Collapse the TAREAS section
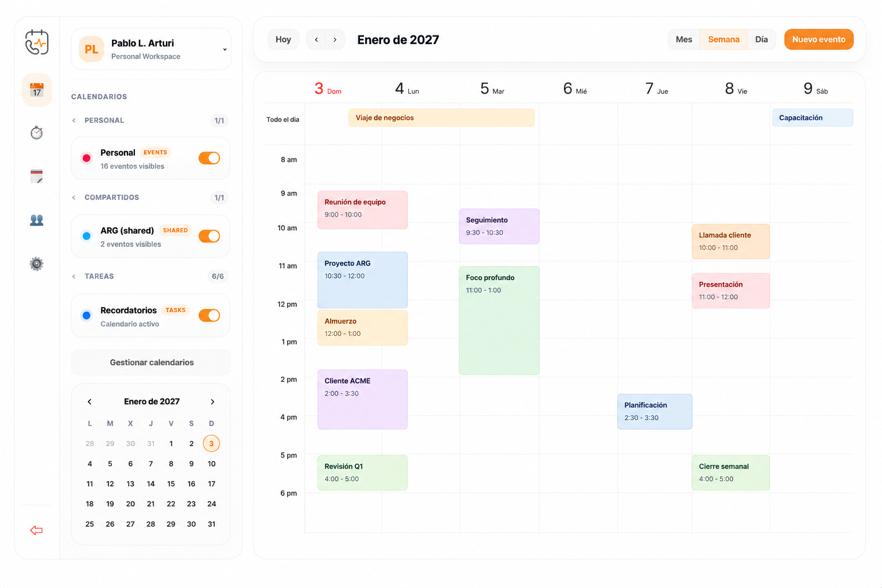 point(74,277)
